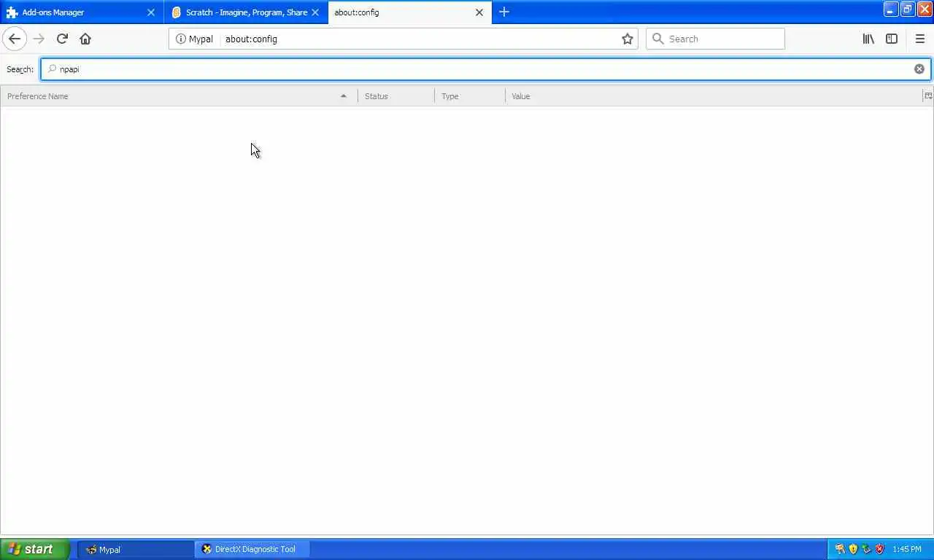
Task: Select the about:config tab
Action: tap(410, 12)
